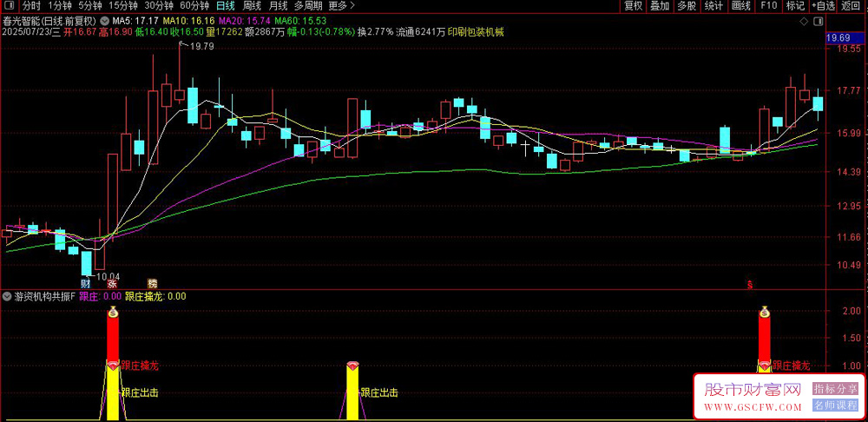Open the 多周期 multi-period view

point(308,6)
